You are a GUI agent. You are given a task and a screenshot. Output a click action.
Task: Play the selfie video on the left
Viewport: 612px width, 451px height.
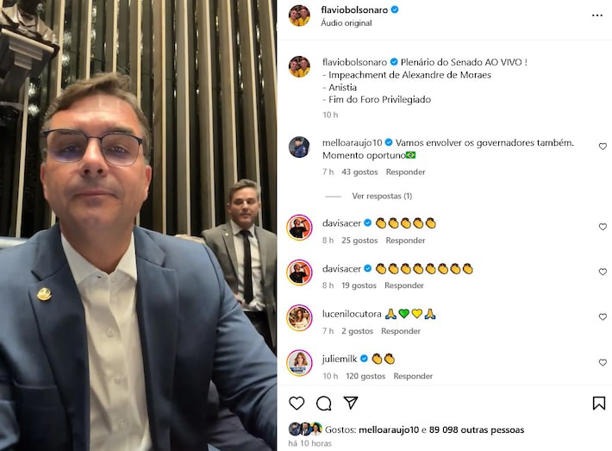click(138, 226)
